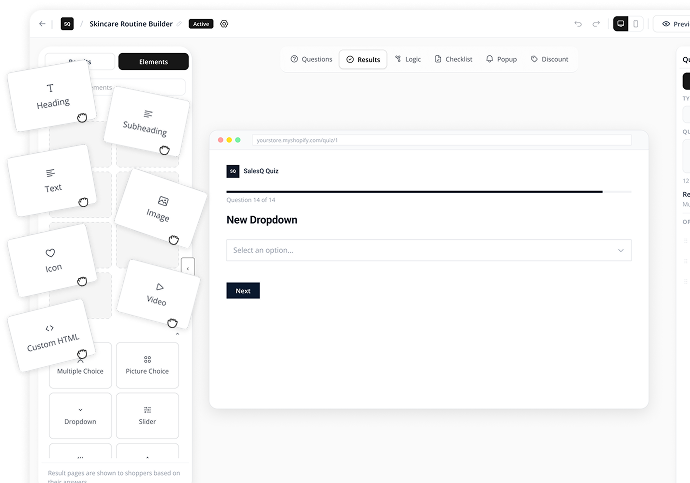Toggle the Active status badge
The image size is (690, 483).
(201, 24)
